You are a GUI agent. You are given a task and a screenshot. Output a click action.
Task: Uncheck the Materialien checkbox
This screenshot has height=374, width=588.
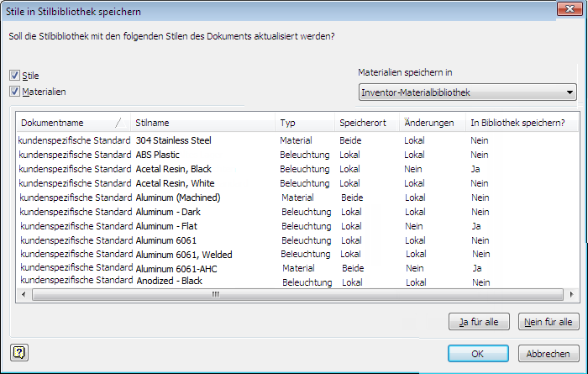coord(15,91)
